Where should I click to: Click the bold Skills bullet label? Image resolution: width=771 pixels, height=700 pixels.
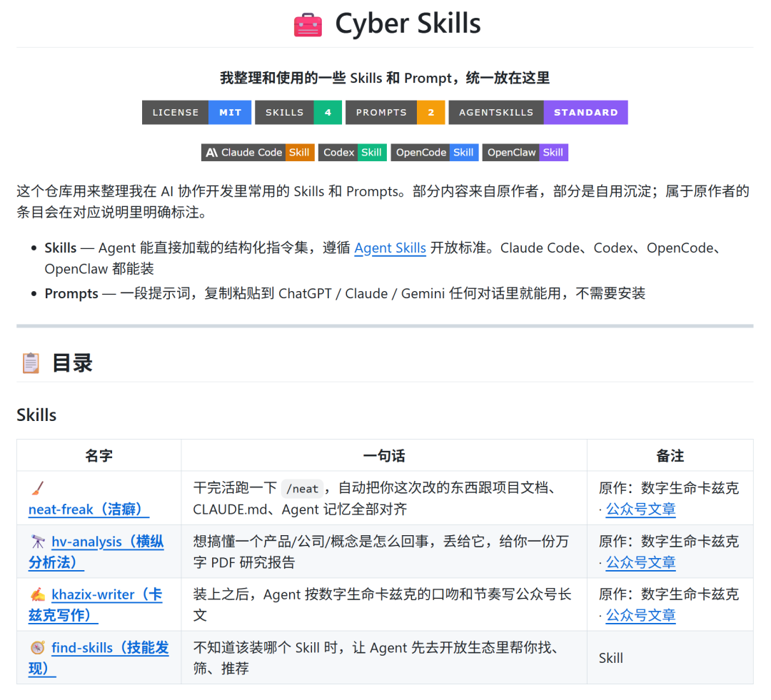tap(61, 248)
